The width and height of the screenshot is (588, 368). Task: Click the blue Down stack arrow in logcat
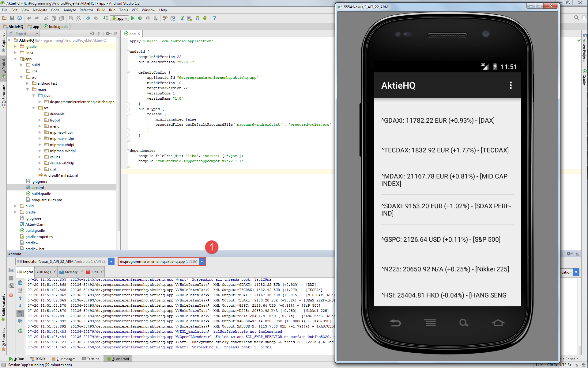(20, 306)
